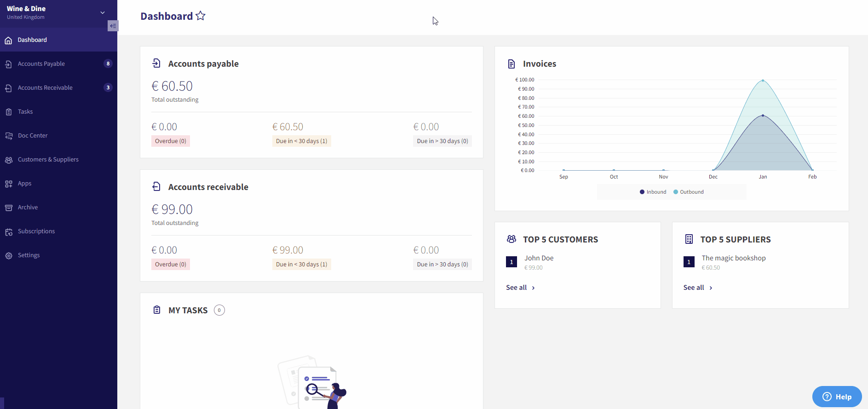This screenshot has height=409, width=868.
Task: Open the Archive section
Action: pyautogui.click(x=58, y=207)
